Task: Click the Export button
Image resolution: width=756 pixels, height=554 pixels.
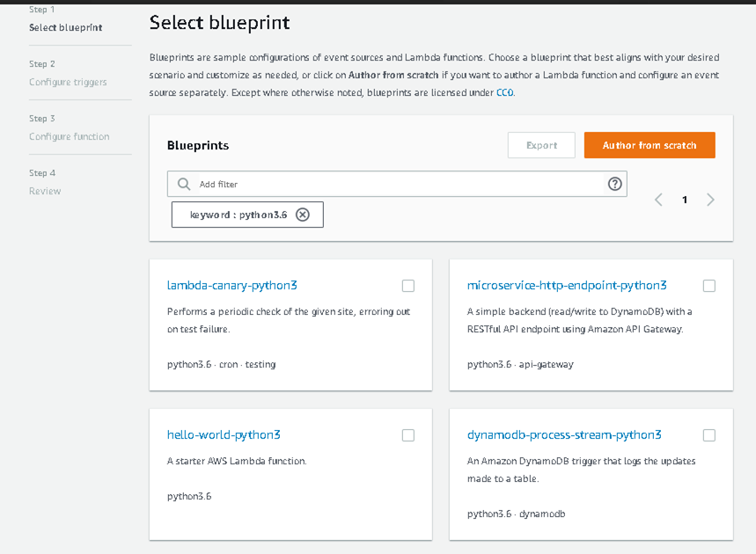Action: click(541, 145)
